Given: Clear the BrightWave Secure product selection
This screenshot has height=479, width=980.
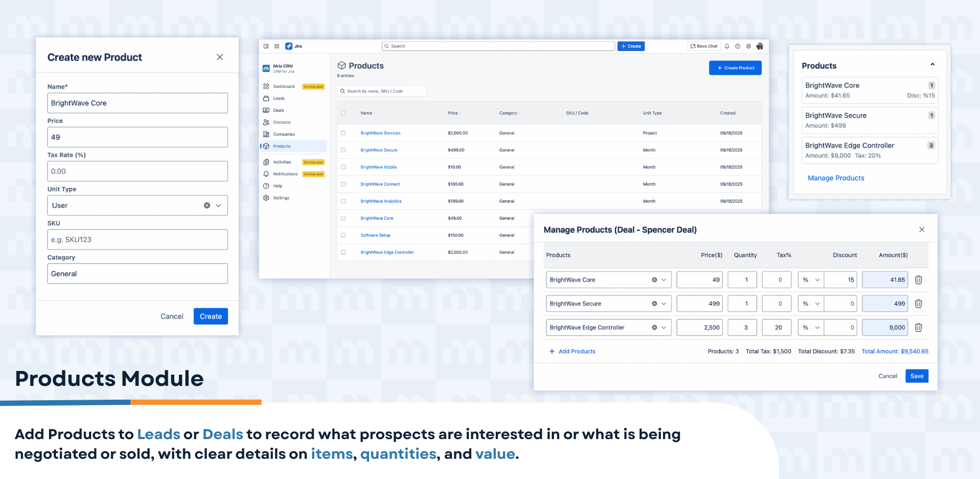Looking at the screenshot, I should pyautogui.click(x=655, y=304).
